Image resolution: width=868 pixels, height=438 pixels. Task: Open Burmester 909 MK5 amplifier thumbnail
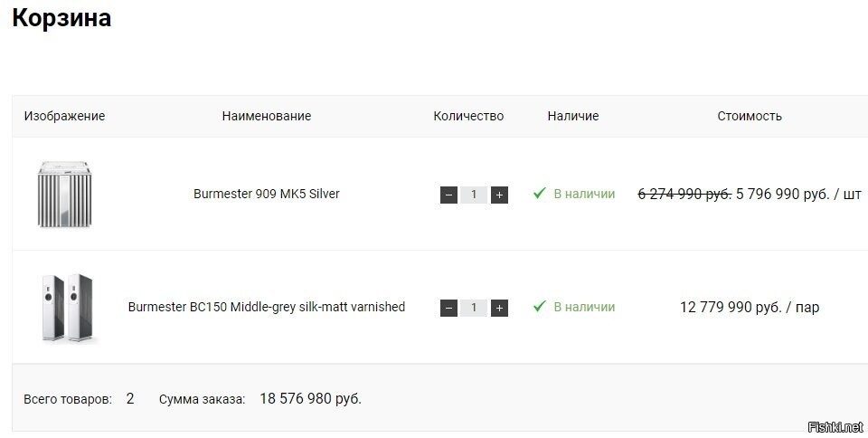66,194
